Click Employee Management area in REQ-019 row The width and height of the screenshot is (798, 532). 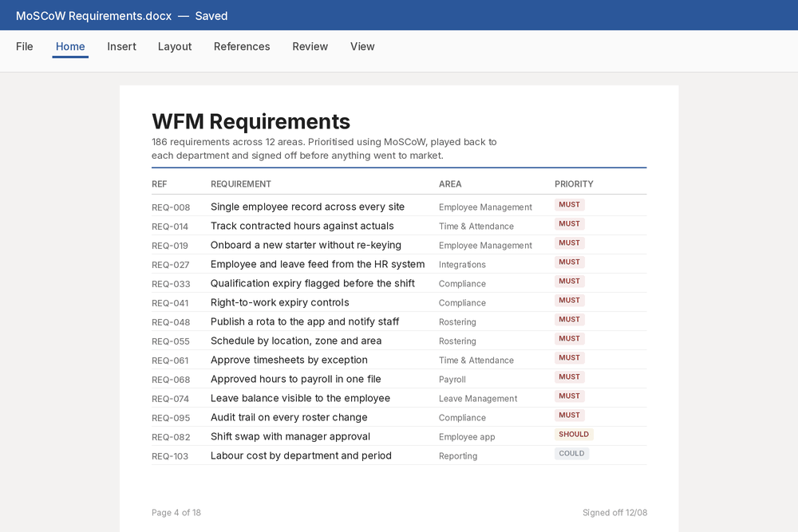tap(485, 246)
